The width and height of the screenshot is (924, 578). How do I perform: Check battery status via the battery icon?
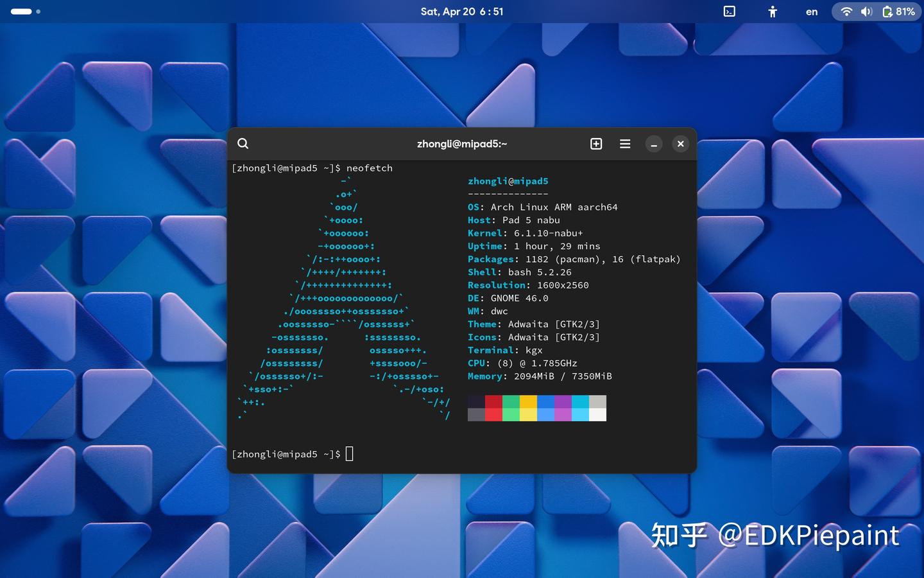pos(888,11)
